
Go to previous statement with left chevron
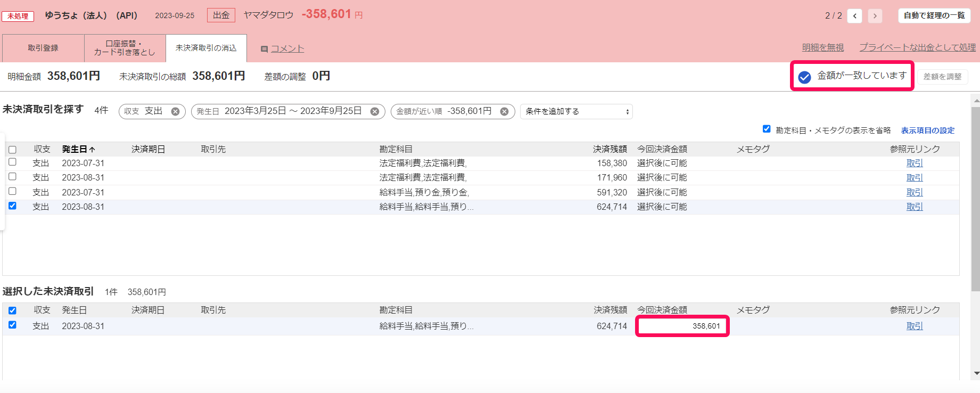[855, 16]
